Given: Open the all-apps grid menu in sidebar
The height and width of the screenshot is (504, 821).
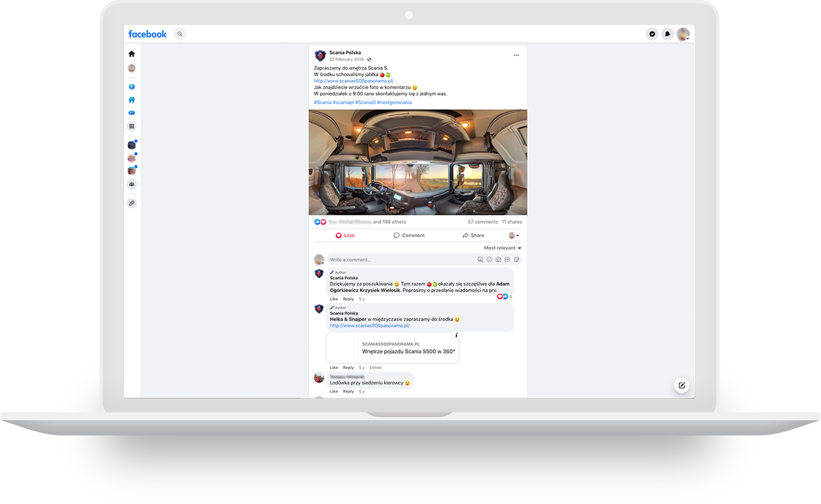Looking at the screenshot, I should [132, 126].
